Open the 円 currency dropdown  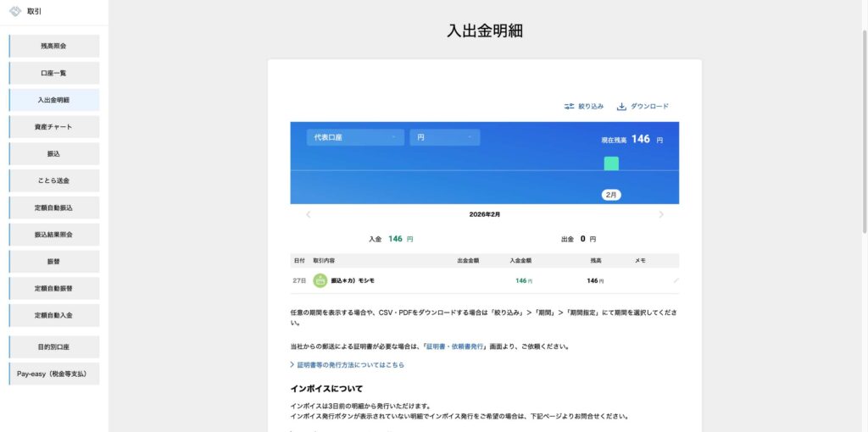point(444,137)
